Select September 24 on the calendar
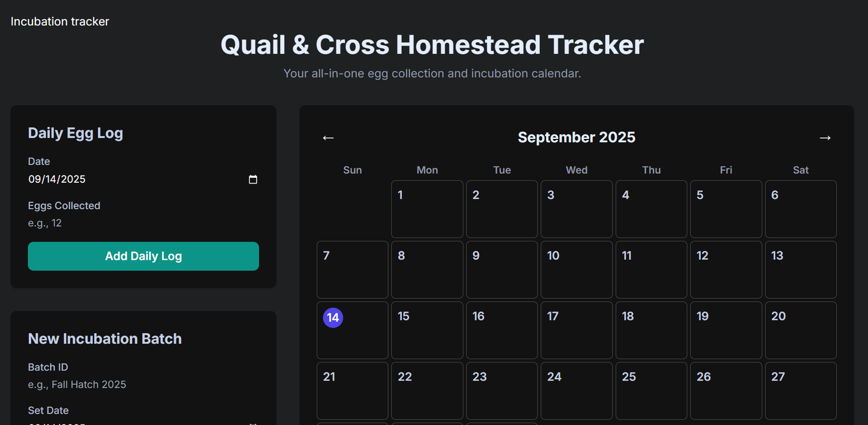This screenshot has width=868, height=425. 576,391
